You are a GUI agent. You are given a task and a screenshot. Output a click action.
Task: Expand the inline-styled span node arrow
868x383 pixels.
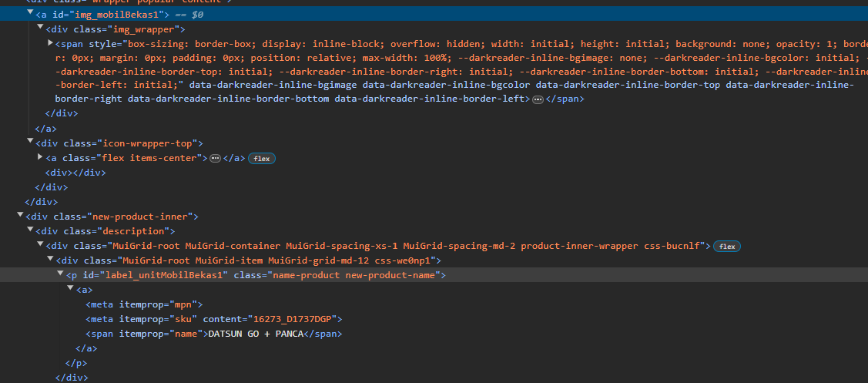(x=50, y=43)
